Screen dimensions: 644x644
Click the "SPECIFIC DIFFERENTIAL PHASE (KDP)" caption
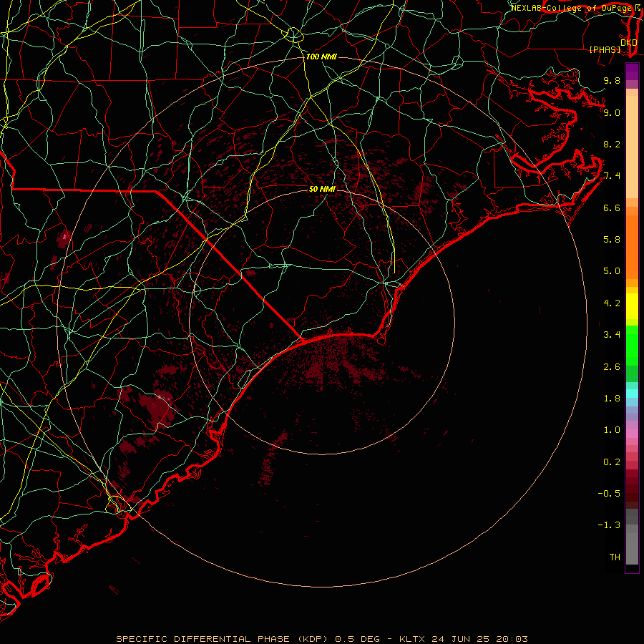pyautogui.click(x=224, y=639)
